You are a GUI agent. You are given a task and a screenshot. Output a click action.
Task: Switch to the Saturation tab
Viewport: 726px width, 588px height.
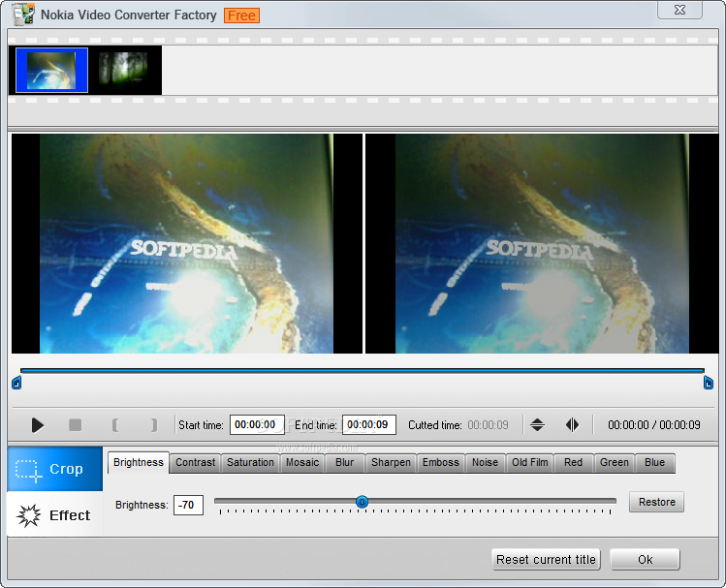click(250, 463)
